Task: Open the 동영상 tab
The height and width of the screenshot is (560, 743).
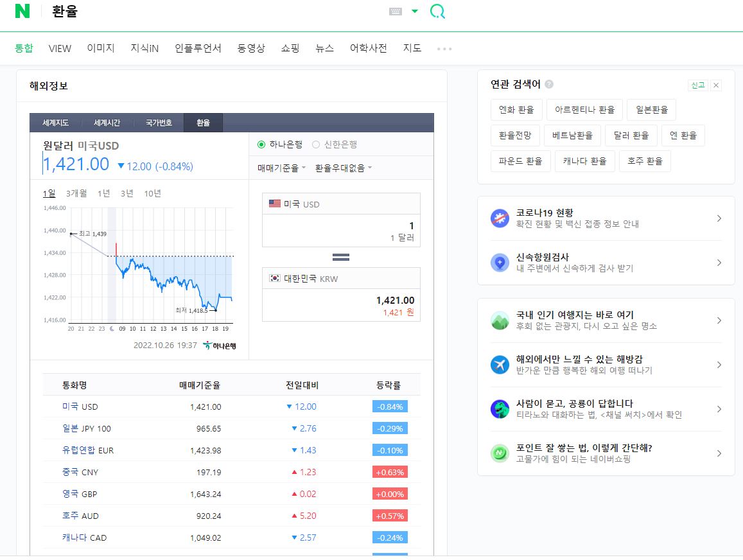Action: 251,48
